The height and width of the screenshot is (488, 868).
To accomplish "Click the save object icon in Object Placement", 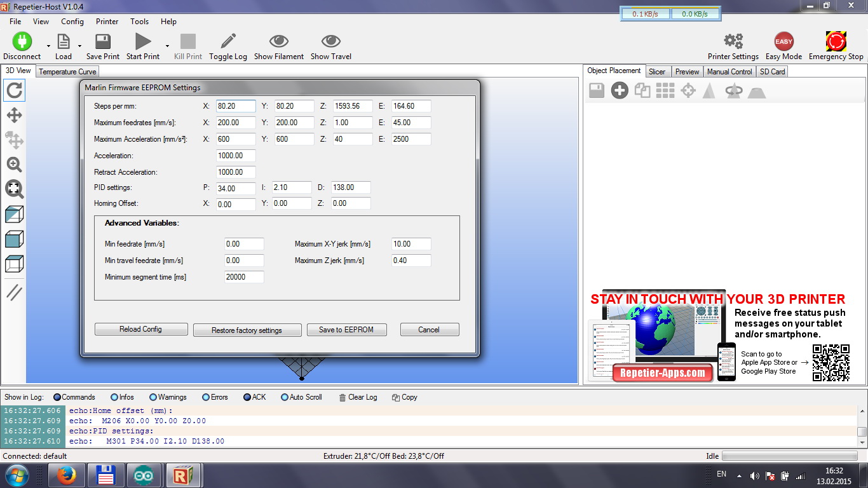I will pyautogui.click(x=597, y=91).
